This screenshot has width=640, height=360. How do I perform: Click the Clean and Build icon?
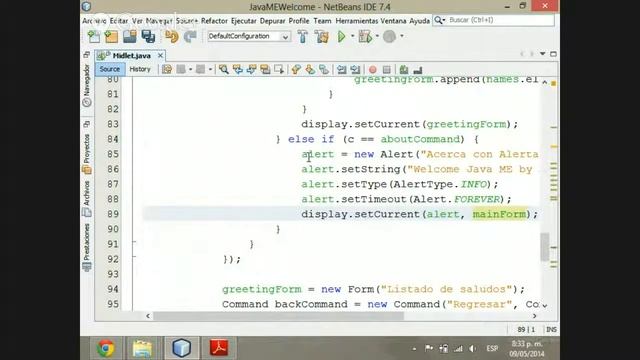point(322,37)
